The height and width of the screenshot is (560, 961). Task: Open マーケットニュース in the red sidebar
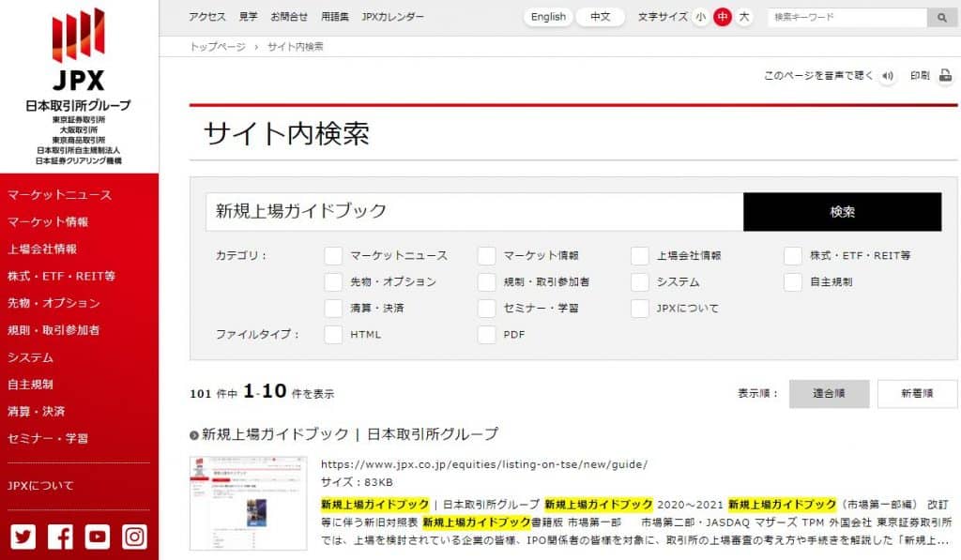(x=59, y=195)
